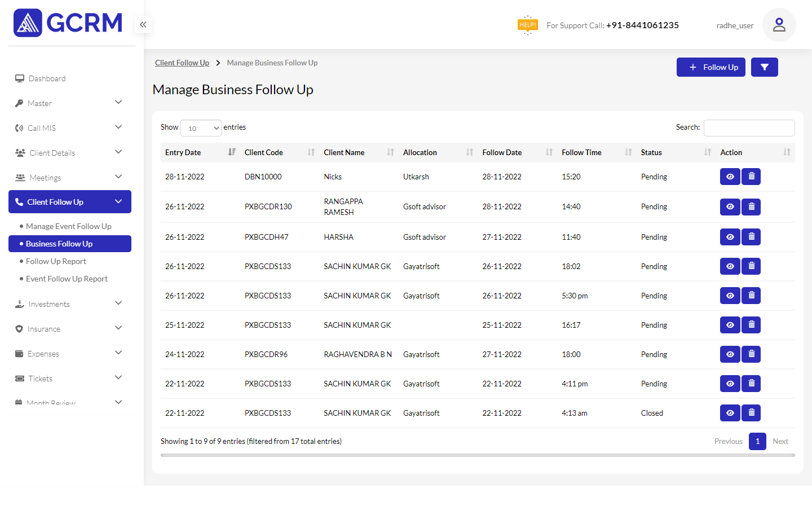Expand the Master sidebar menu

click(x=69, y=103)
